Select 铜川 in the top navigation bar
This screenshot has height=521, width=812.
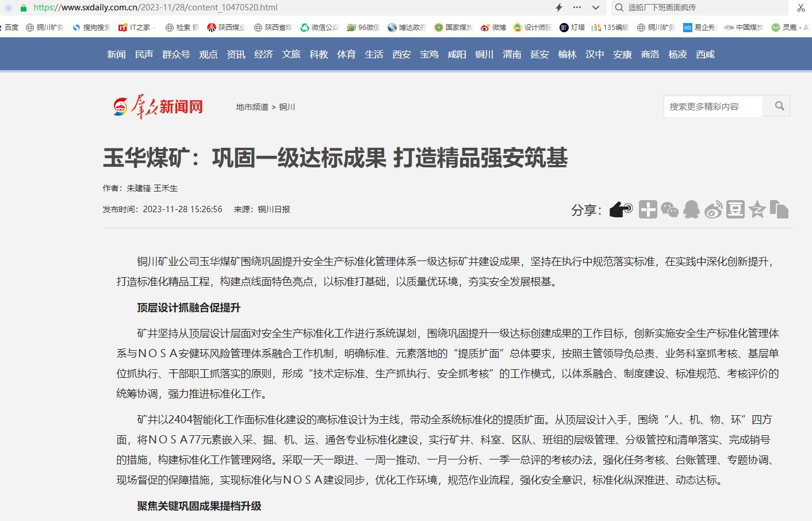pos(484,54)
